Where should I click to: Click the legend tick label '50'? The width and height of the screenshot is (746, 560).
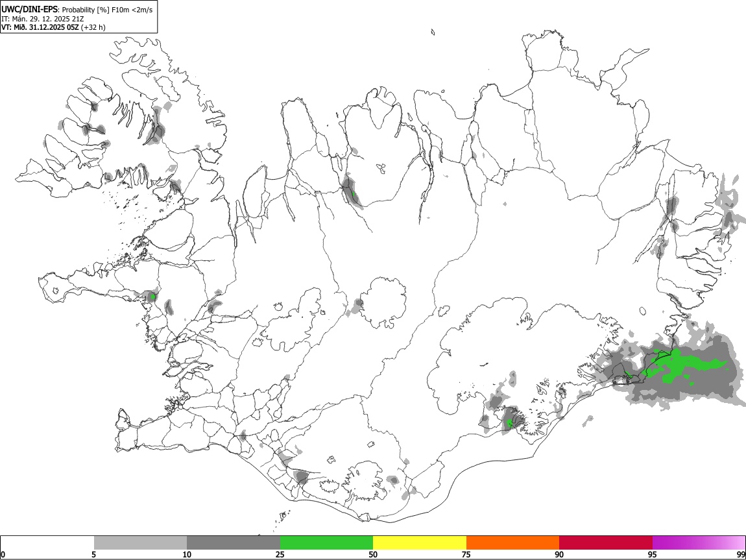coord(373,554)
